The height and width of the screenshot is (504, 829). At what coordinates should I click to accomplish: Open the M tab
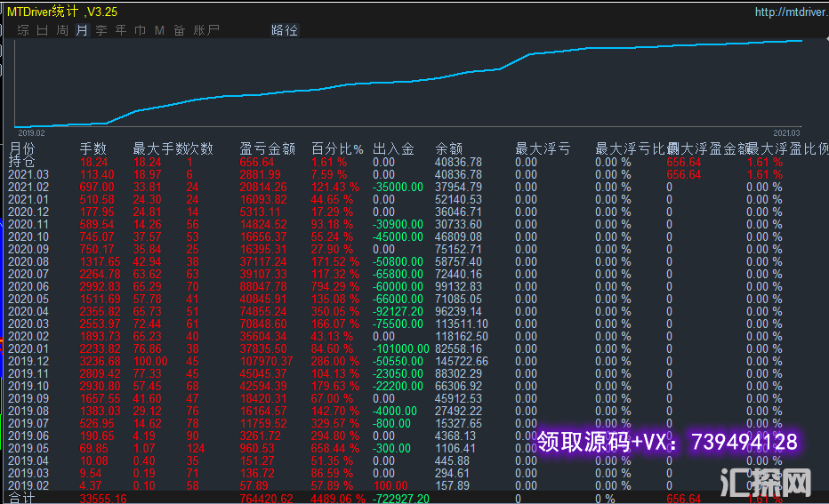click(x=160, y=30)
